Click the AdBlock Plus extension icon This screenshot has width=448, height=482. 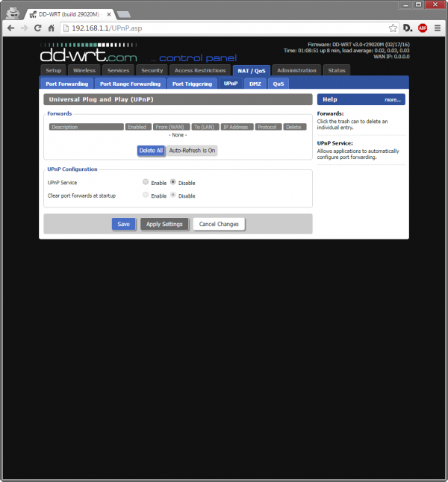coord(423,28)
